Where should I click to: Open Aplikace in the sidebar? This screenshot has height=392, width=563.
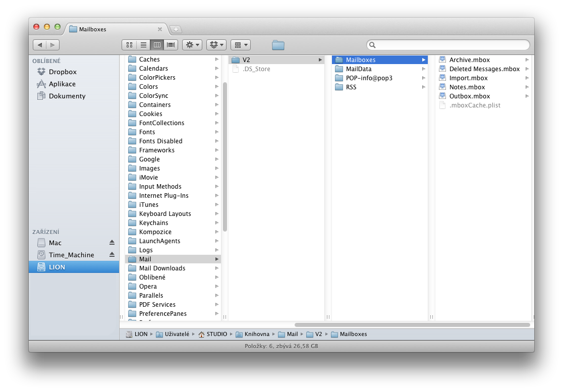(62, 84)
